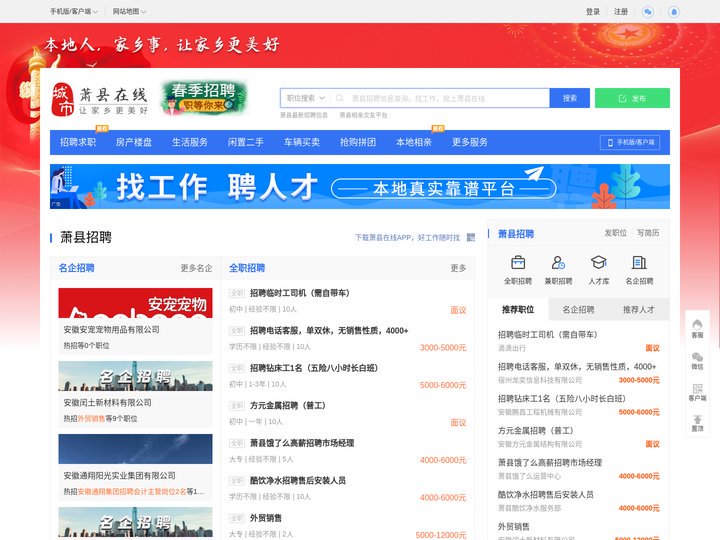Viewport: 720px width, 540px height.
Task: Open 安徽闰土新材料有限公司 company link
Action: 107,403
